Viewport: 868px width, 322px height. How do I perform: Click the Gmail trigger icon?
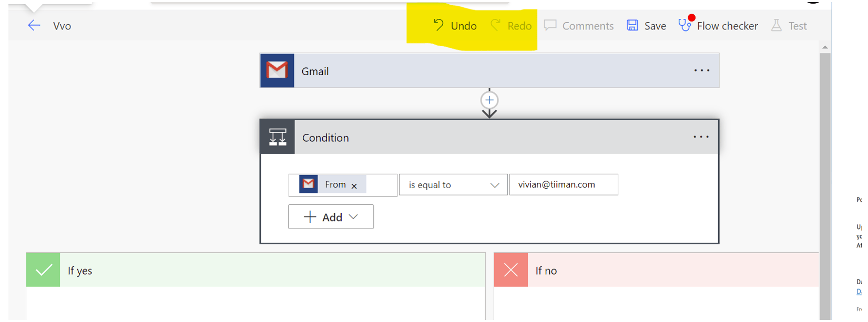[277, 70]
